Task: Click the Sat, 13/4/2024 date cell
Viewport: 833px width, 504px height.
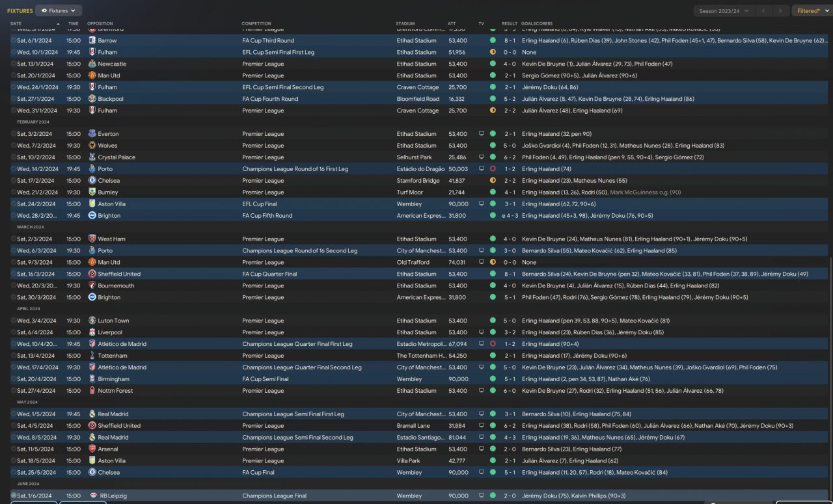Action: pyautogui.click(x=36, y=356)
